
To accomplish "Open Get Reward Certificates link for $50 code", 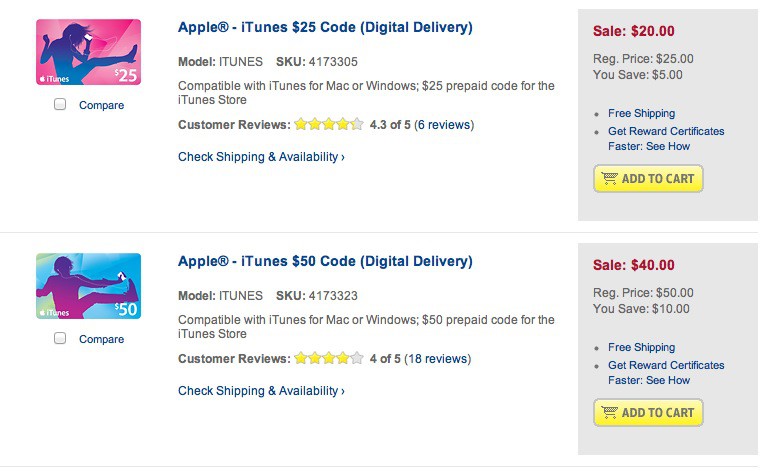I will 665,365.
